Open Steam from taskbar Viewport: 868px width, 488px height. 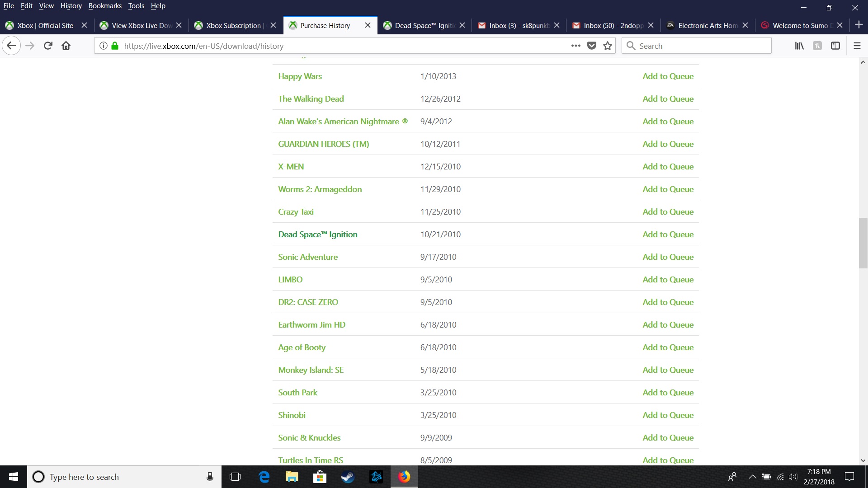pyautogui.click(x=348, y=477)
